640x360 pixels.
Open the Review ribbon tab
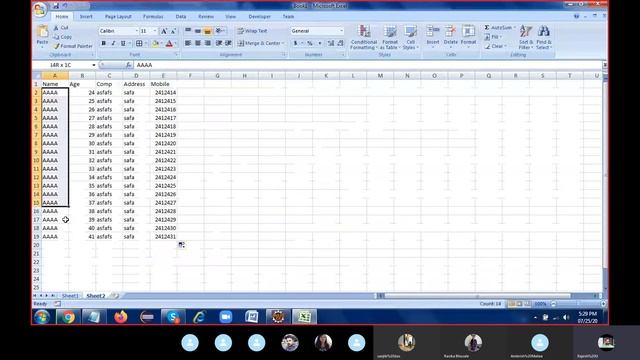pos(206,17)
